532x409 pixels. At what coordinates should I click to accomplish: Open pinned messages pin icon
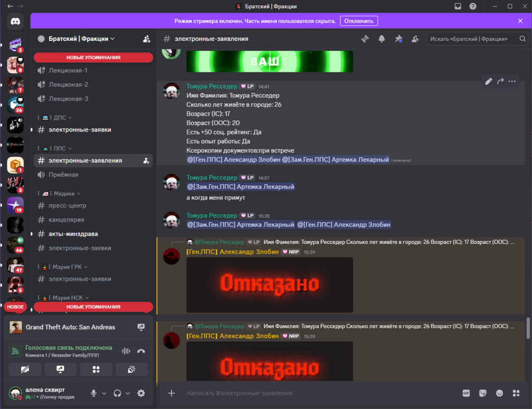coord(399,39)
